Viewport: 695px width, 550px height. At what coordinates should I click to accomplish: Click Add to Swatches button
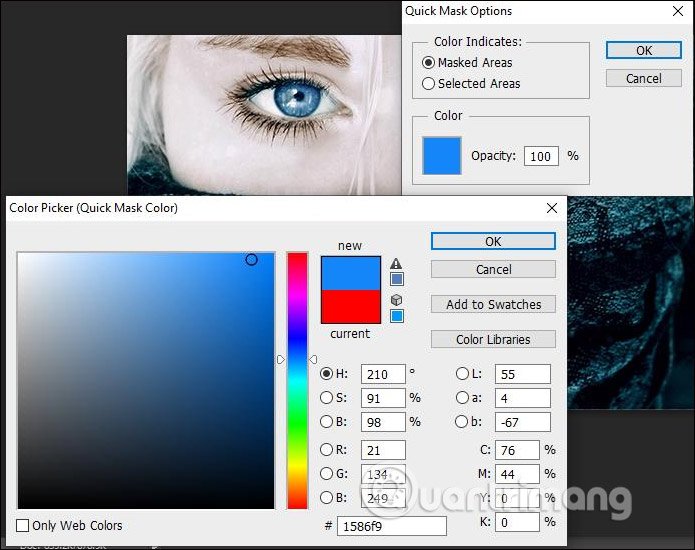coord(493,304)
